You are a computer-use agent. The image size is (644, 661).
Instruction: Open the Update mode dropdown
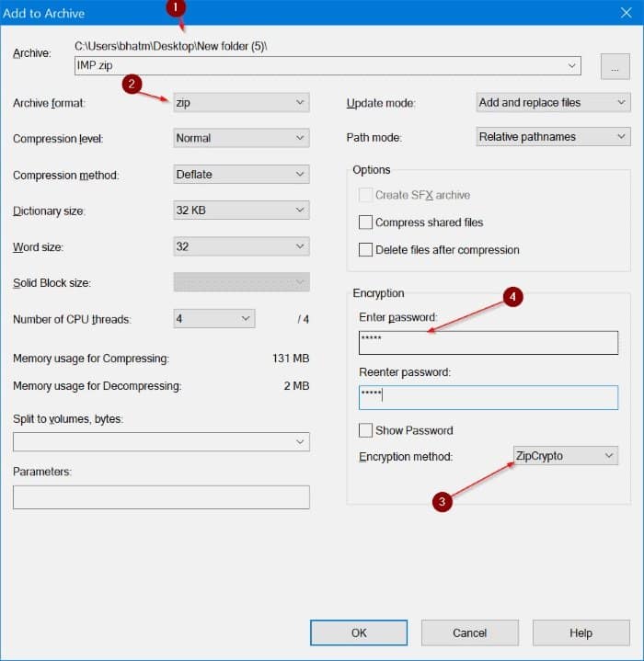point(553,102)
